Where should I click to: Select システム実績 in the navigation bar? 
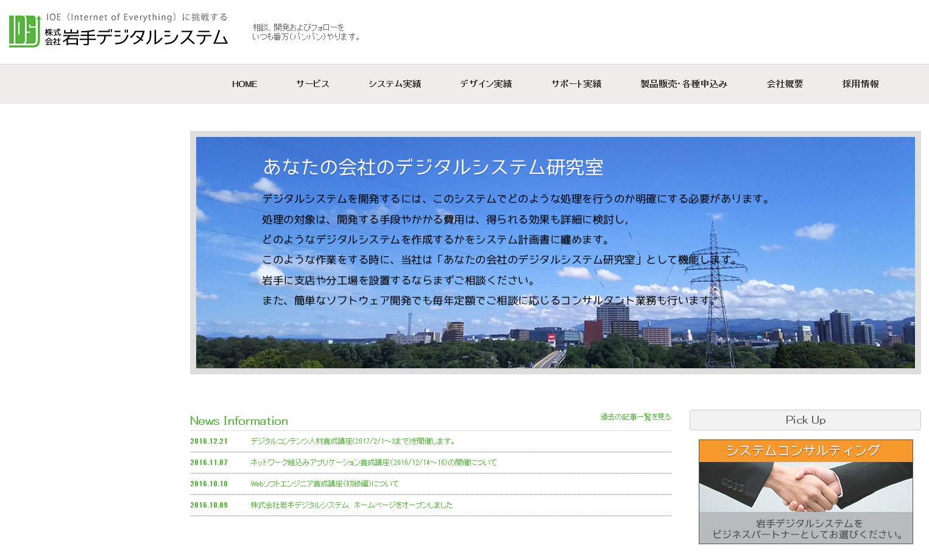tap(394, 84)
